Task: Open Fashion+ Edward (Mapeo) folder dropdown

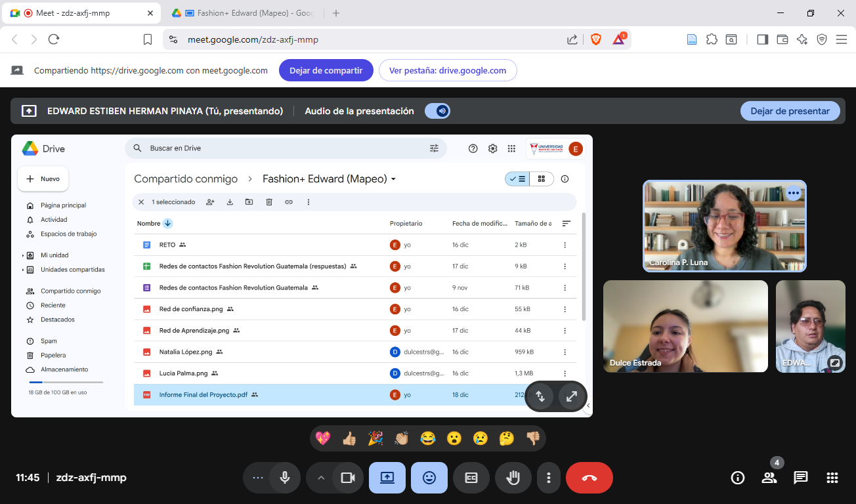Action: (394, 179)
